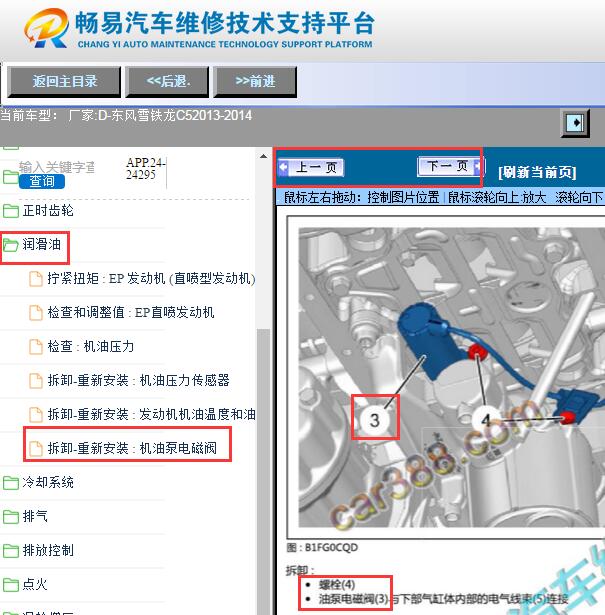Click the engine diagram image B1FG0CQD
Image resolution: width=605 pixels, height=615 pixels.
[x=451, y=377]
